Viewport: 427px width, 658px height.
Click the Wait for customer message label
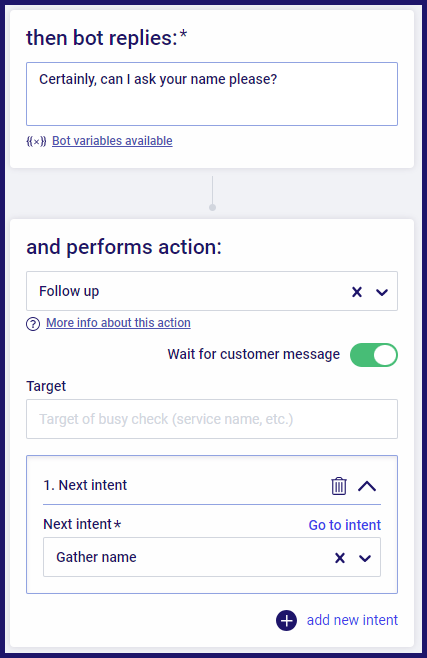[x=253, y=354]
